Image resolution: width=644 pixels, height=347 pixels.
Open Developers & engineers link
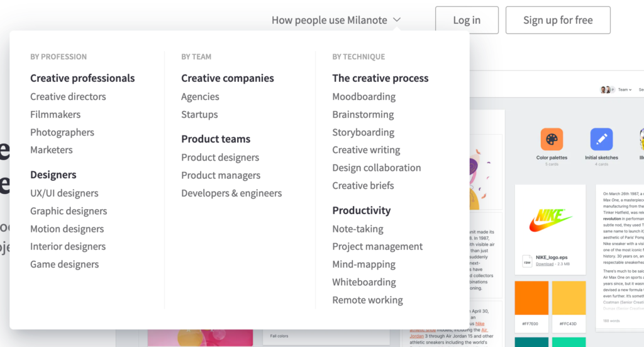231,193
